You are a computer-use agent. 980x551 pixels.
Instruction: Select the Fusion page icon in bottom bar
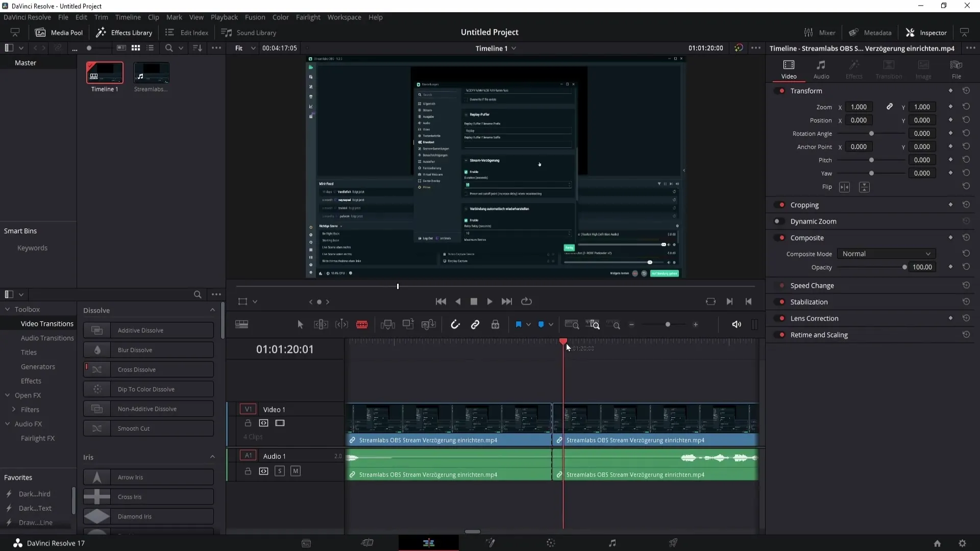point(490,543)
